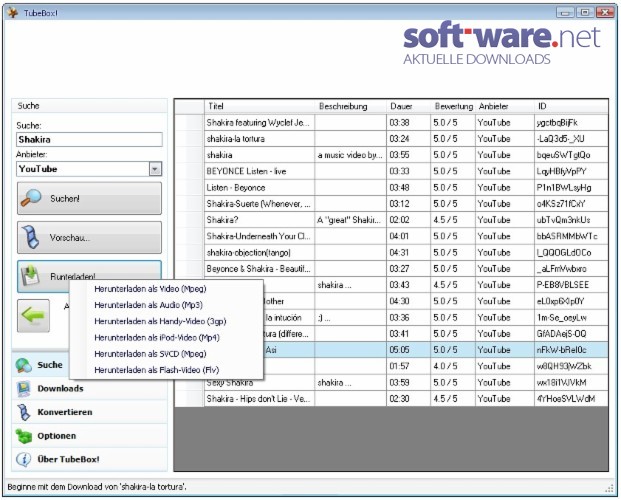Click the magnifier icon on Suchen button
This screenshot has width=621, height=500.
[31, 198]
